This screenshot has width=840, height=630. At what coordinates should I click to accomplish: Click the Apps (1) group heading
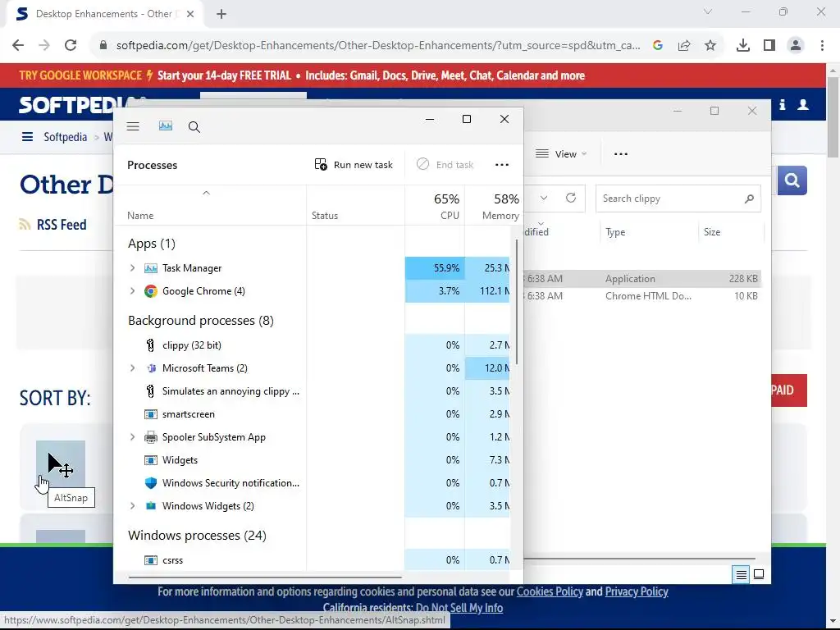coord(152,244)
